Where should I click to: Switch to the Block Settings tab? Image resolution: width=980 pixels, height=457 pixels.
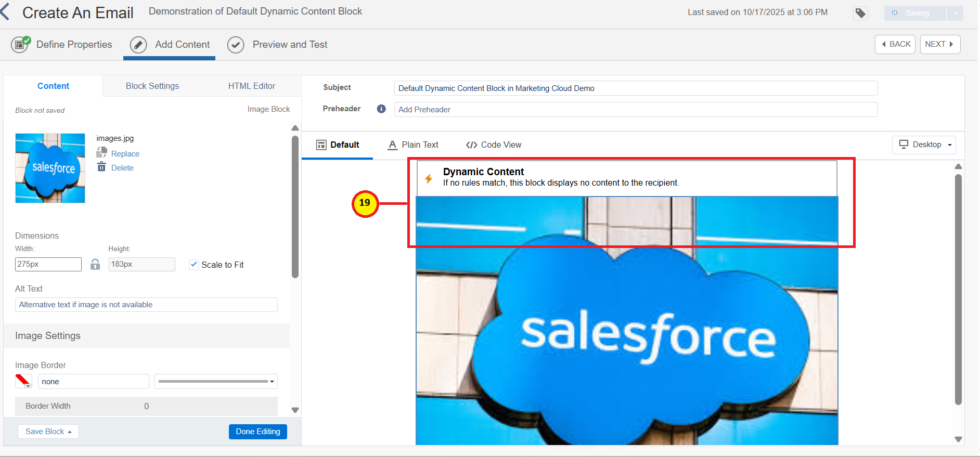pos(152,86)
